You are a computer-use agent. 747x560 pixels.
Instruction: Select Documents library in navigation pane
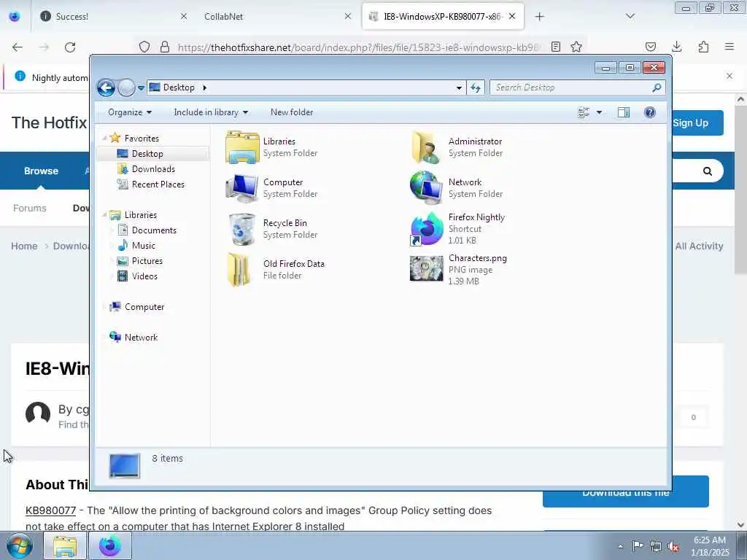tap(154, 230)
